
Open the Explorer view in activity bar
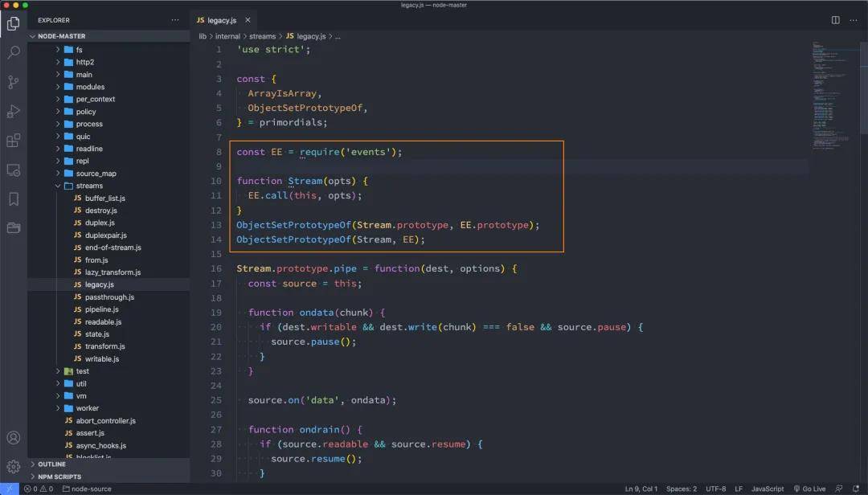pos(14,23)
